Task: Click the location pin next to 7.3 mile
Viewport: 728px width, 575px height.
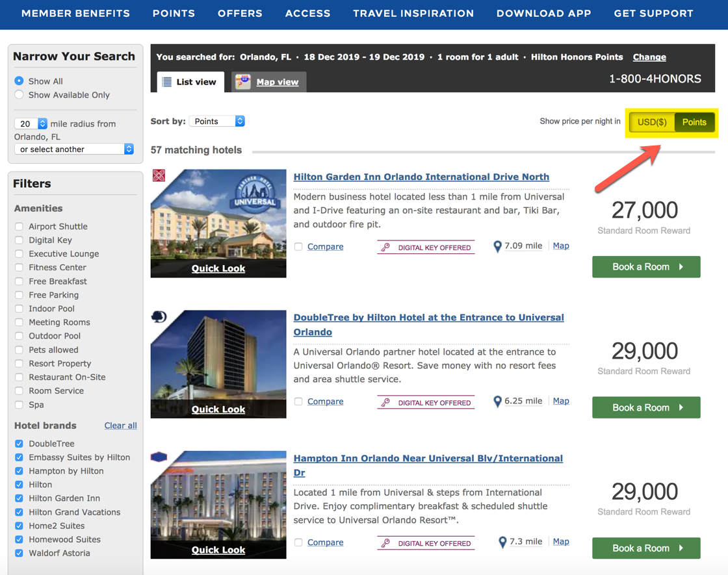Action: pos(502,542)
